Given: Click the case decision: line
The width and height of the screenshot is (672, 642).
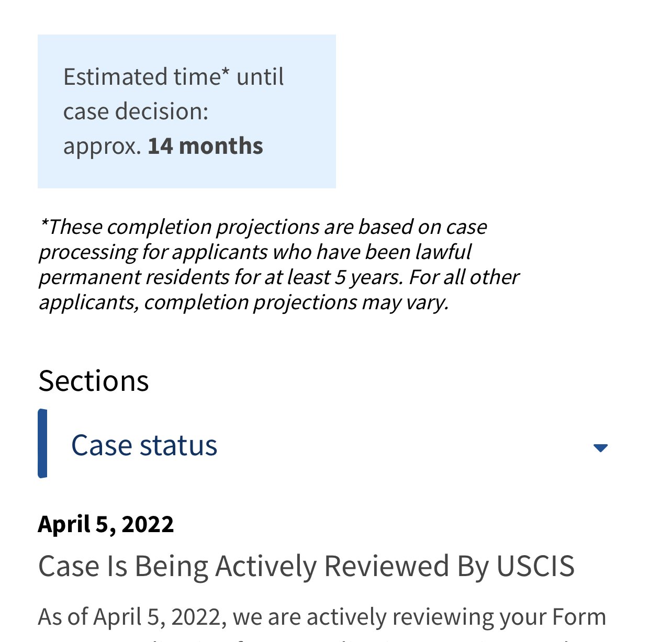Looking at the screenshot, I should pos(136,111).
